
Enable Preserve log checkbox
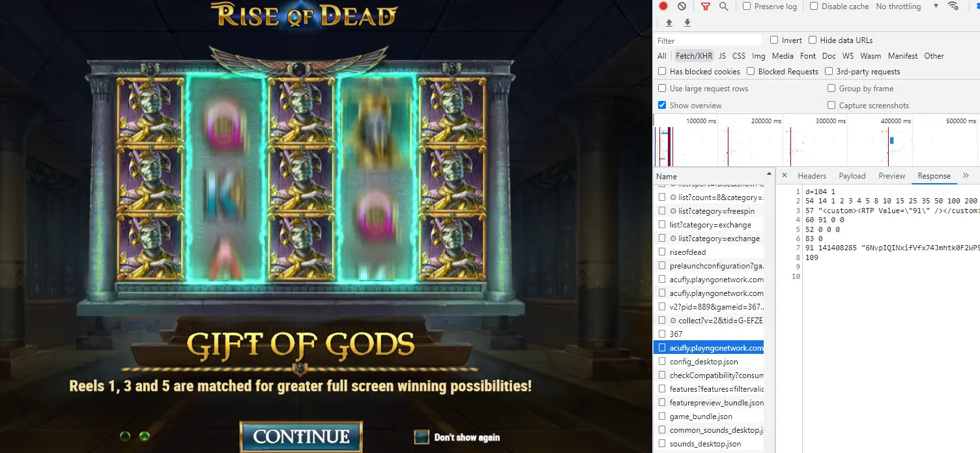click(x=747, y=6)
